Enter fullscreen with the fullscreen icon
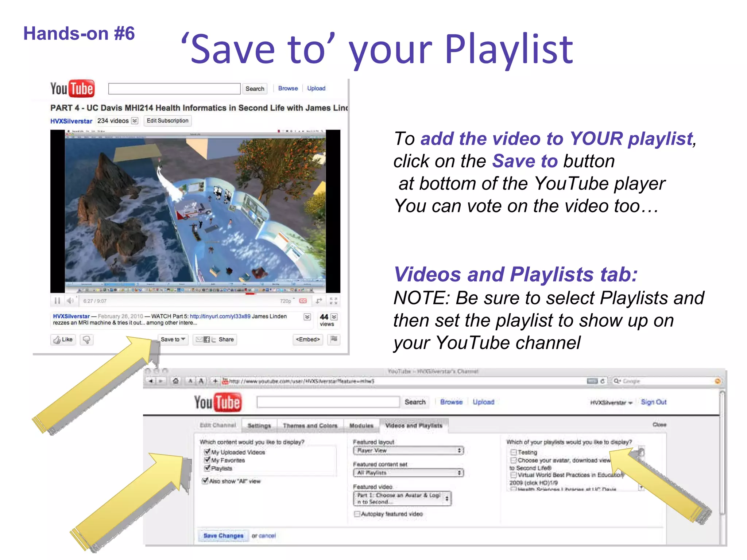Image resolution: width=747 pixels, height=560 pixels. point(333,301)
